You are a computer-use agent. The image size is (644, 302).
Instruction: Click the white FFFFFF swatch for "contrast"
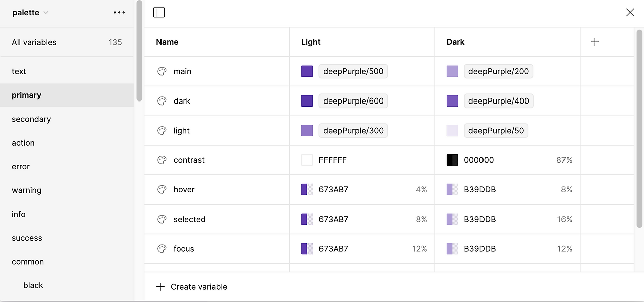point(307,160)
